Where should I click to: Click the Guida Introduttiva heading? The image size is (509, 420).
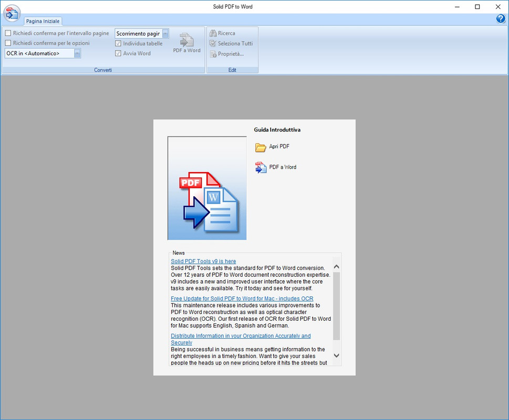coord(277,130)
